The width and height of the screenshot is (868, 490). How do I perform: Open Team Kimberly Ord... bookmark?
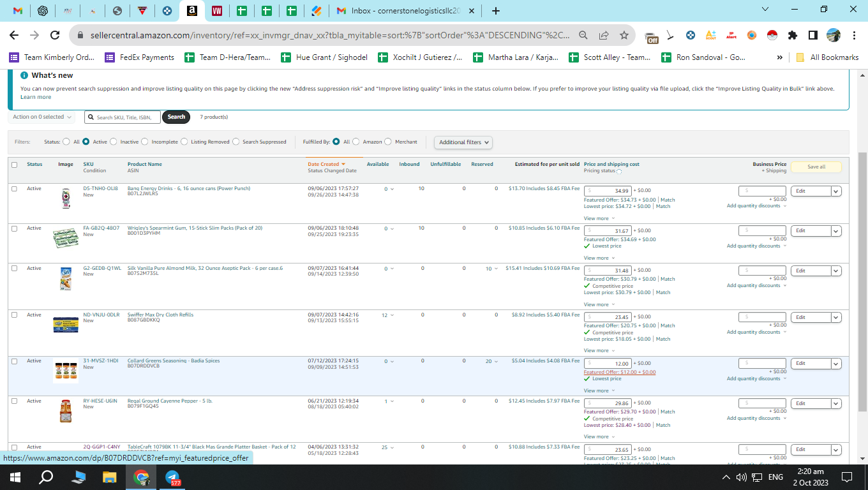pos(52,57)
